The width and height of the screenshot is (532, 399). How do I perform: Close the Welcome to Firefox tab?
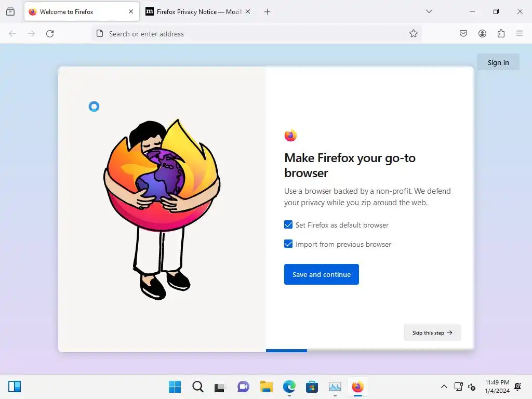[131, 11]
